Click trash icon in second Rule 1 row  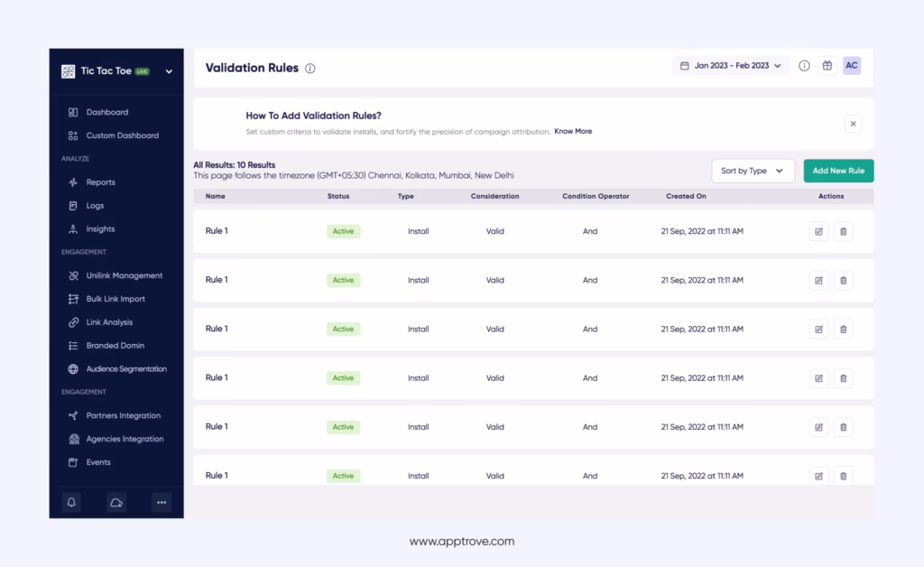click(844, 281)
